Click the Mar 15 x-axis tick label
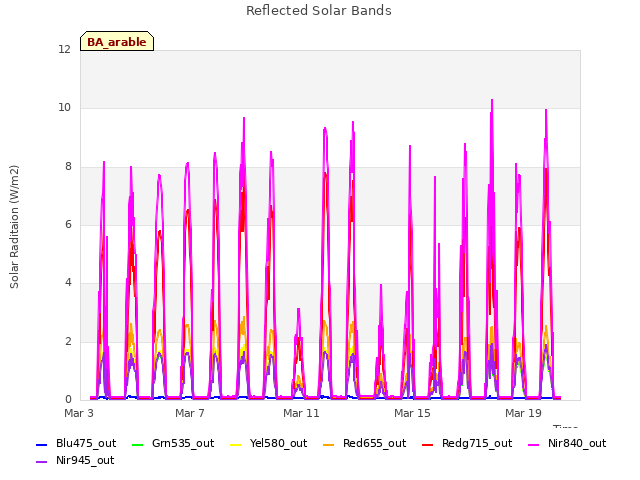The width and height of the screenshot is (640, 480). pyautogui.click(x=412, y=413)
